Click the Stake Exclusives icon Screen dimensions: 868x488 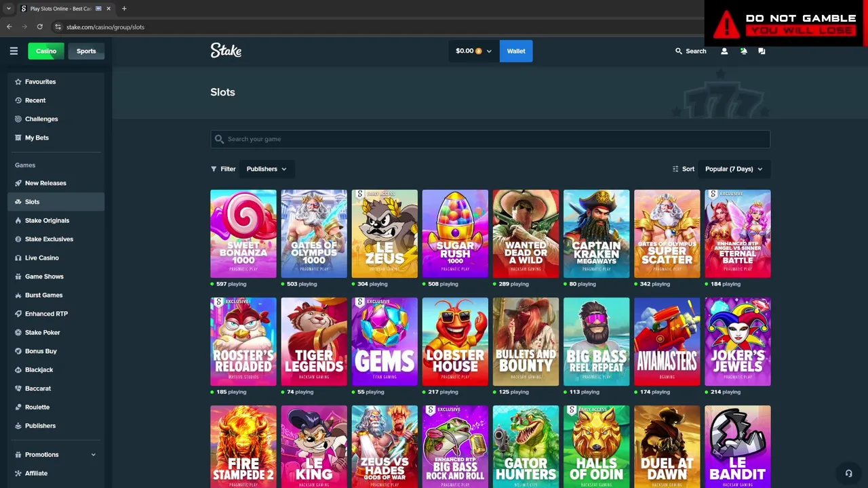(x=18, y=239)
